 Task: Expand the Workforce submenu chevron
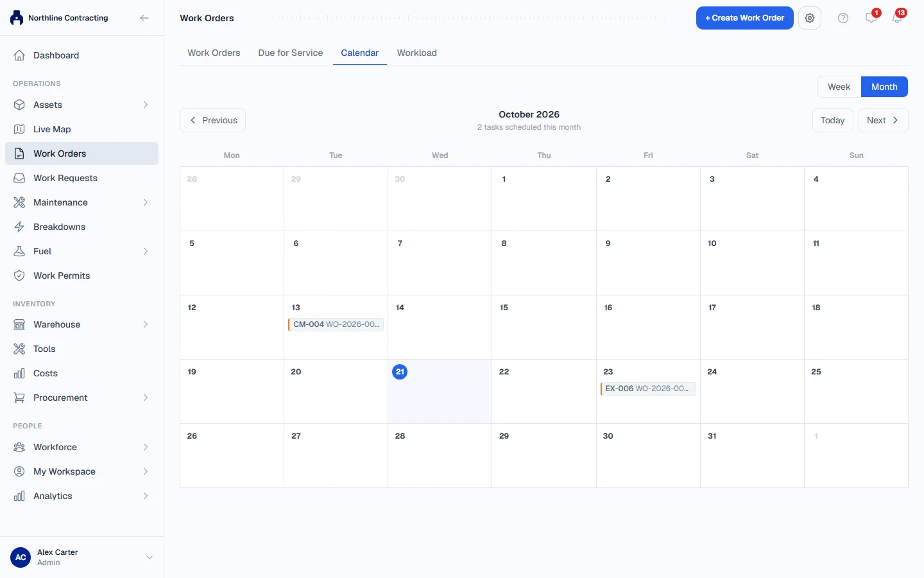point(146,447)
